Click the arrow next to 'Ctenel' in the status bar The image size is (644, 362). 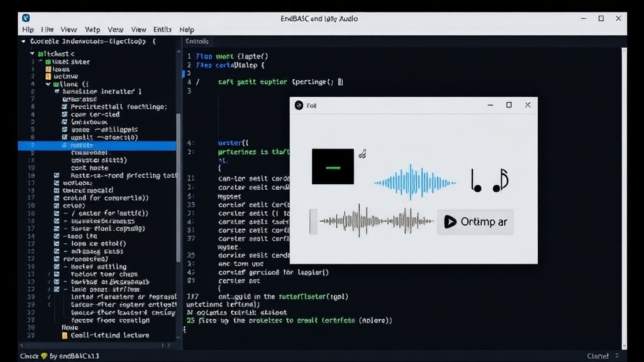[616, 356]
